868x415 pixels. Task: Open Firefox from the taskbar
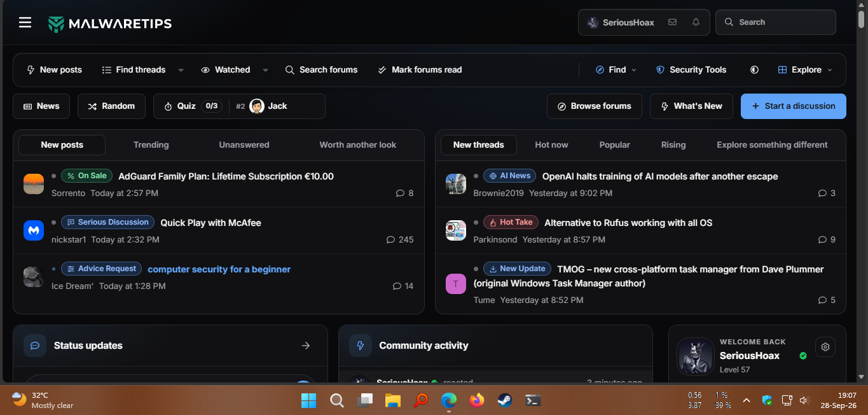[x=476, y=400]
